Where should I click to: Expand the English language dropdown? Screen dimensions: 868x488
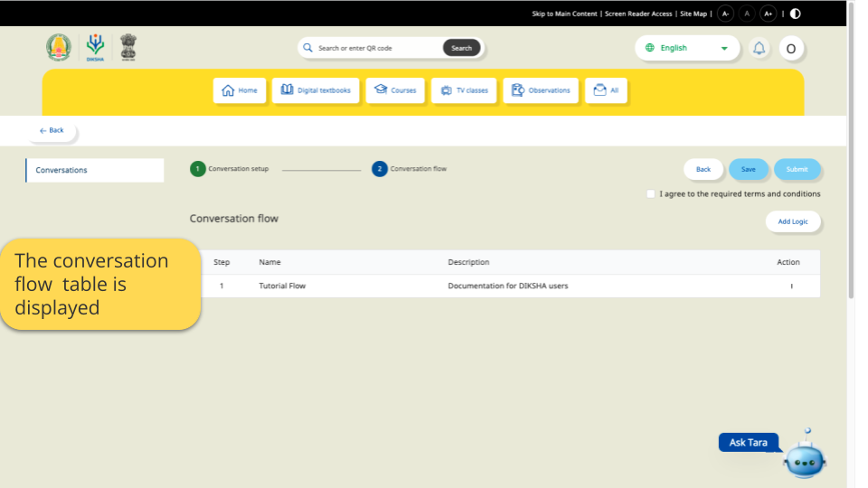[687, 48]
